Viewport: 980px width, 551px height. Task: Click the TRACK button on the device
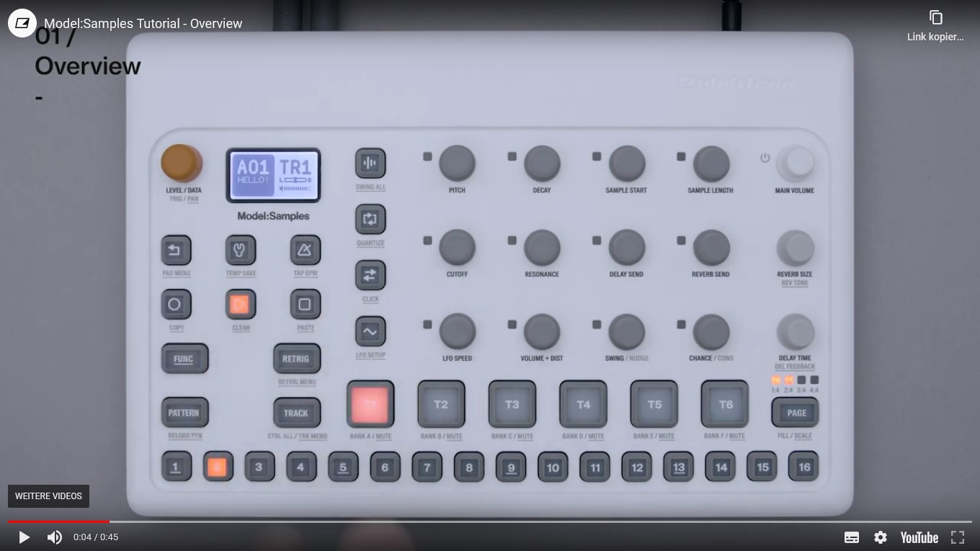coord(296,413)
